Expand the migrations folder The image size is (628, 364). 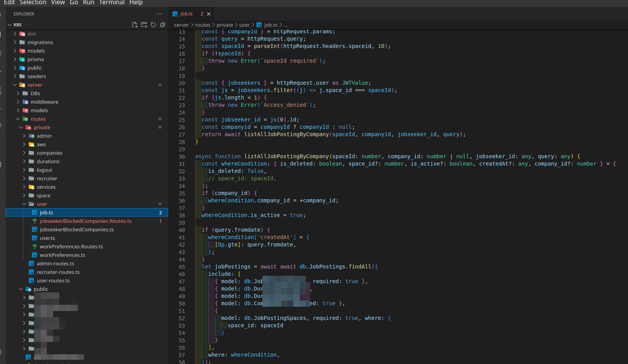click(40, 43)
